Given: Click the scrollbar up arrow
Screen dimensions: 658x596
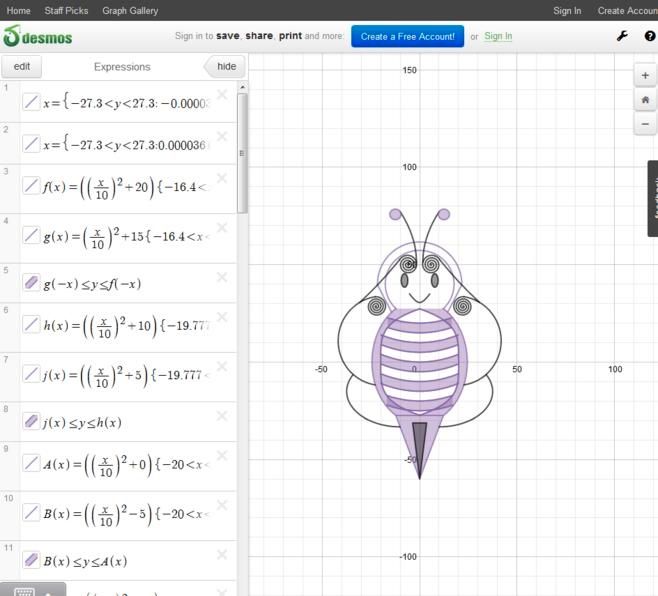Looking at the screenshot, I should pyautogui.click(x=242, y=87).
